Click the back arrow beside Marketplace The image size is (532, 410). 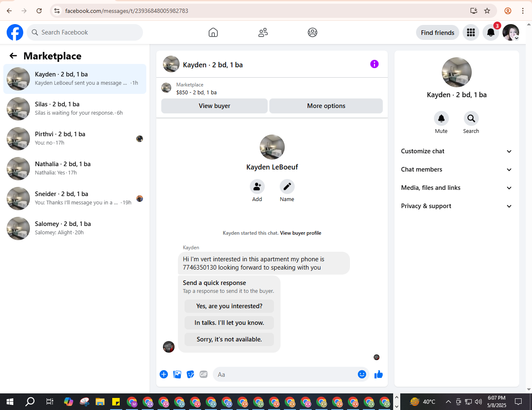point(13,56)
